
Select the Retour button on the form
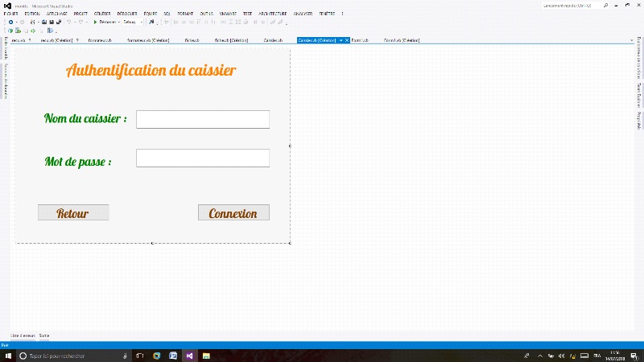[x=73, y=212]
